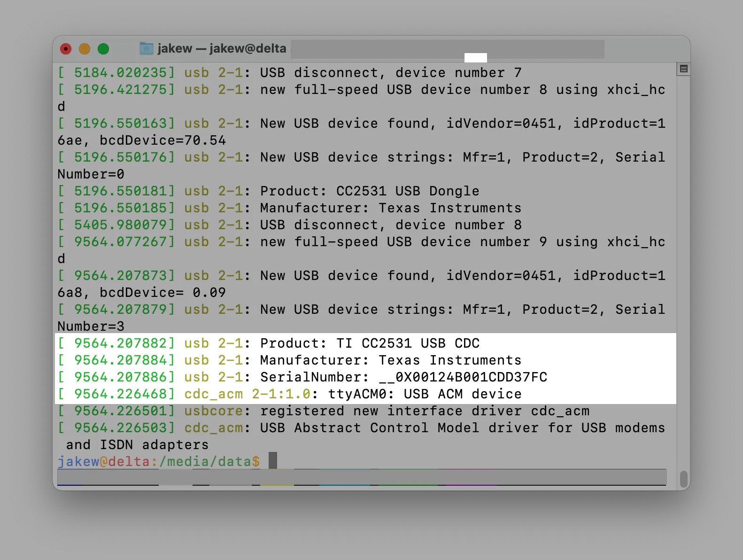This screenshot has width=743, height=560.
Task: Maximize the terminal with the green button
Action: click(103, 49)
